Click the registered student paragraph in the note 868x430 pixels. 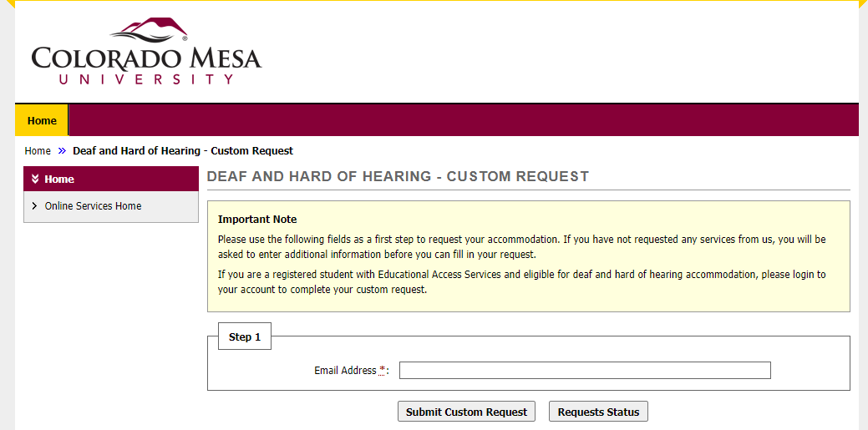pos(521,282)
